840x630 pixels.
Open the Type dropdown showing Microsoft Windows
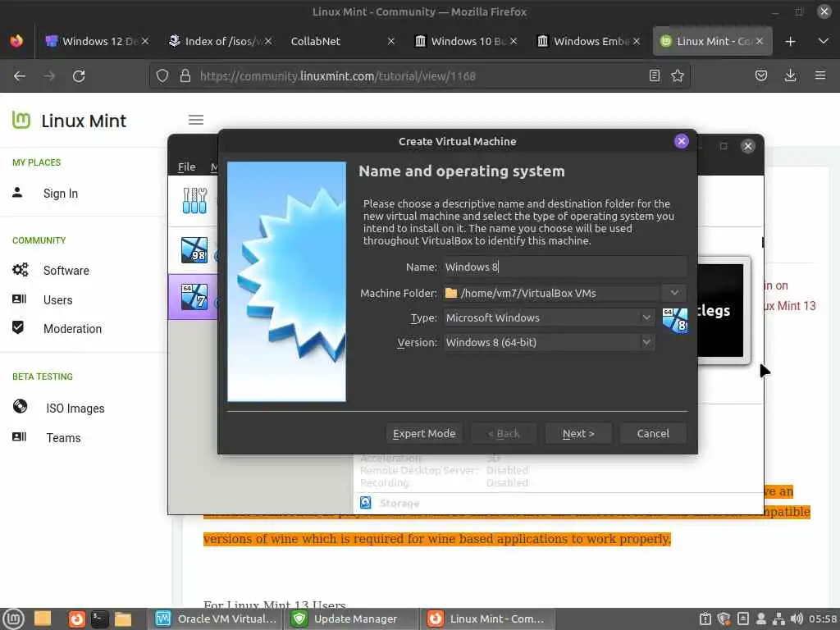point(549,317)
